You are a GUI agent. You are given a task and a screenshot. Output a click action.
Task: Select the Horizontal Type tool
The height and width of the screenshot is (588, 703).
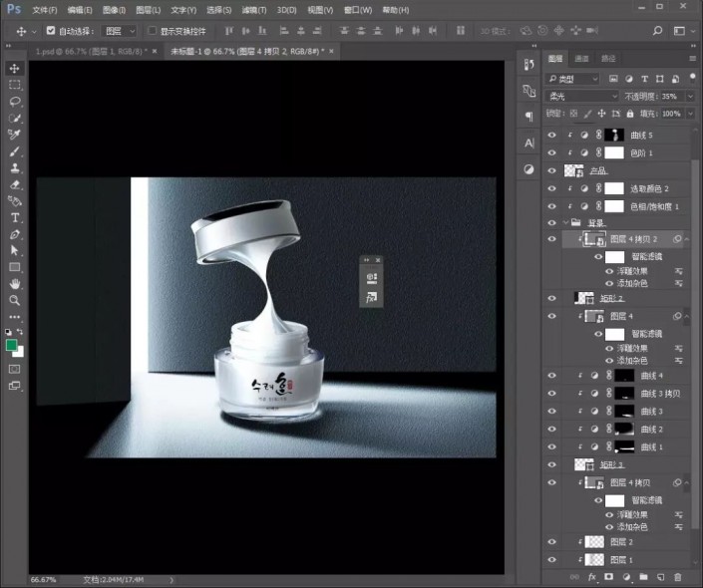pyautogui.click(x=14, y=218)
